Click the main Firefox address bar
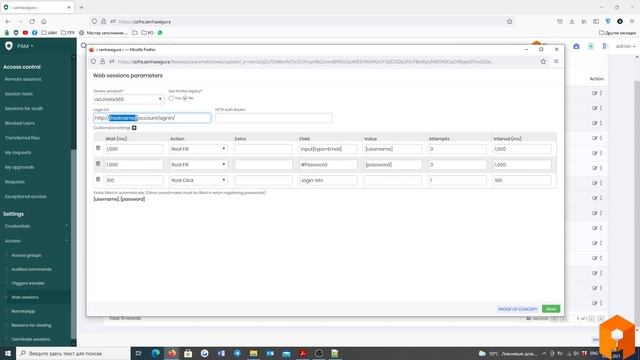The image size is (640, 360). [302, 21]
